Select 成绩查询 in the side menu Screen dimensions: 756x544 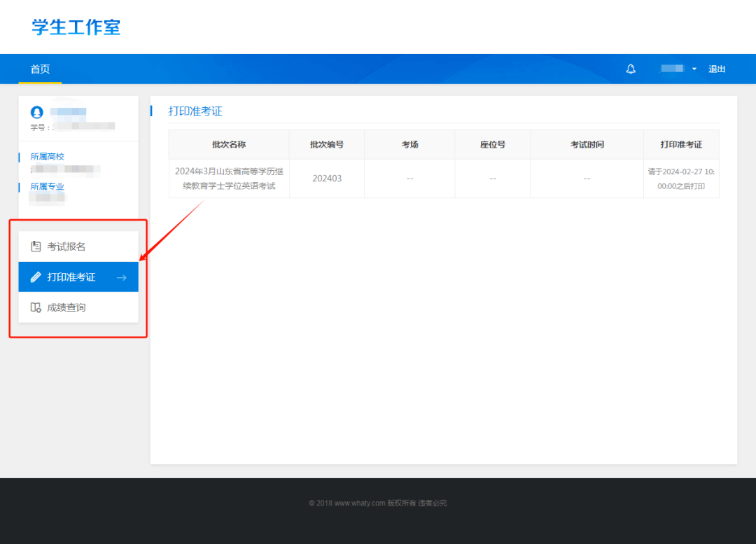[78, 307]
